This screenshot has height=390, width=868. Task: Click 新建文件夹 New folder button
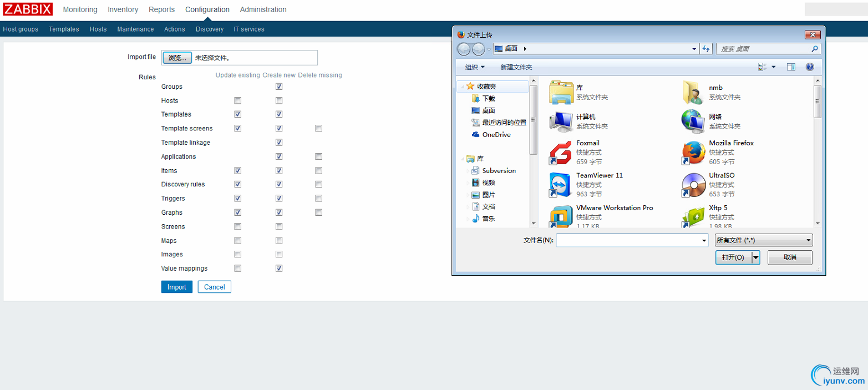point(516,67)
